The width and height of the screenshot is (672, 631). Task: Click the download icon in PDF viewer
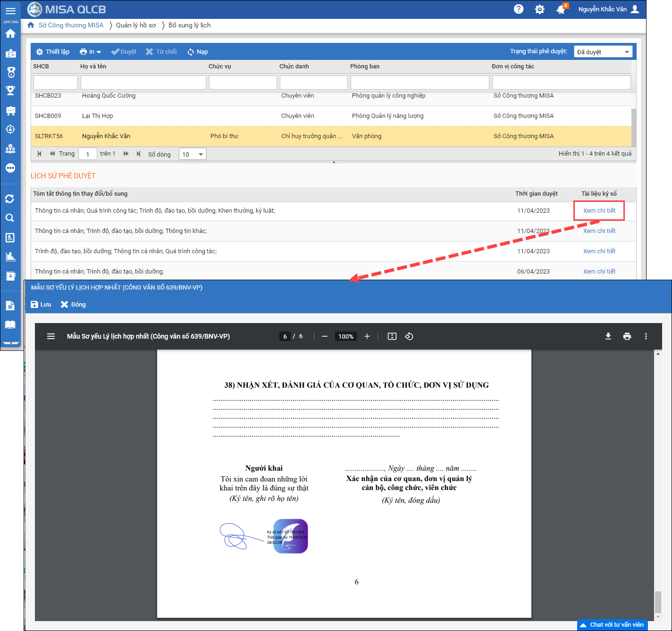608,336
